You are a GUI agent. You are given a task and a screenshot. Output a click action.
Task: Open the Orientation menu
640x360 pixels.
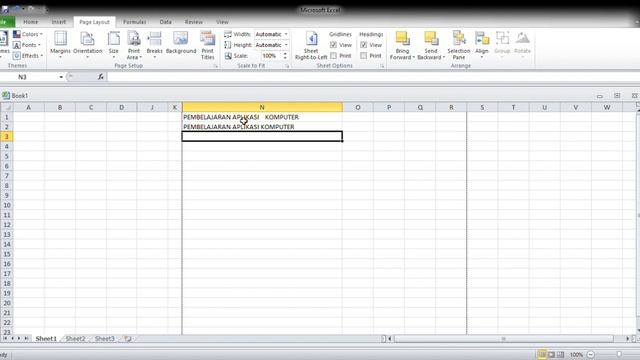tap(87, 45)
